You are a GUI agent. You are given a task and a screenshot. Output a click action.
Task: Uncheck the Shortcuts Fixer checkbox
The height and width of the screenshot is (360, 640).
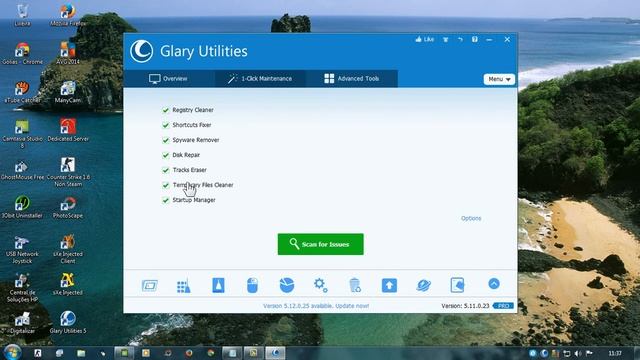(x=165, y=125)
